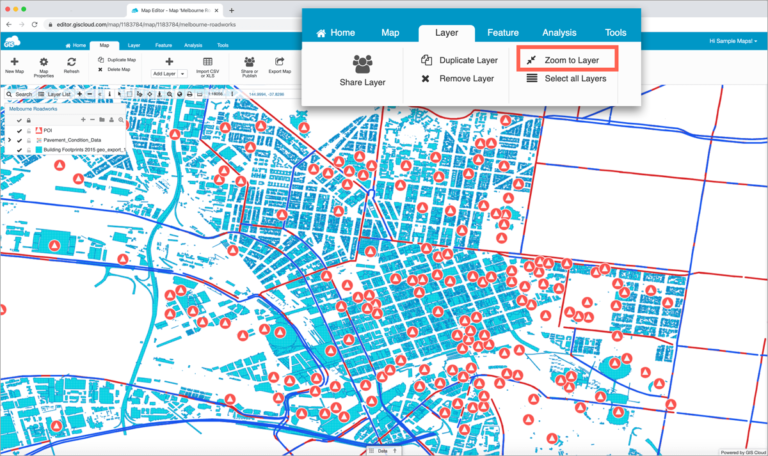Viewport: 768px width, 456px height.
Task: Open Share or Publish icon
Action: [249, 62]
